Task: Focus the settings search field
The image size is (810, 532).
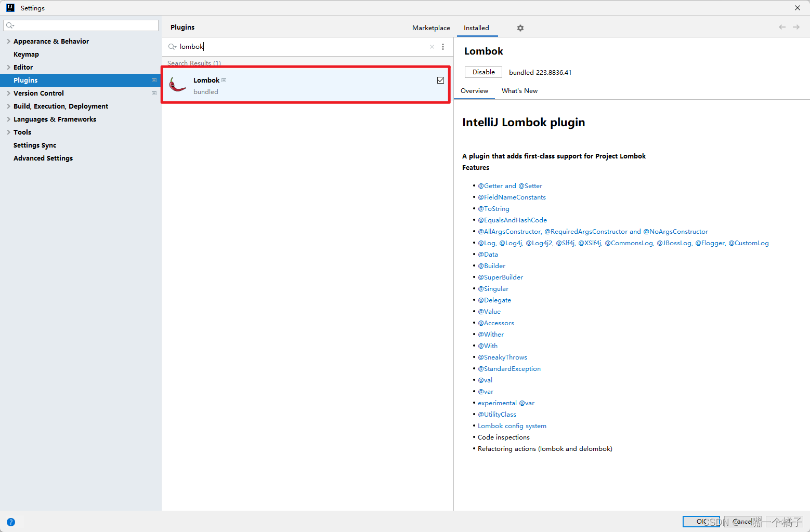Action: coord(81,25)
